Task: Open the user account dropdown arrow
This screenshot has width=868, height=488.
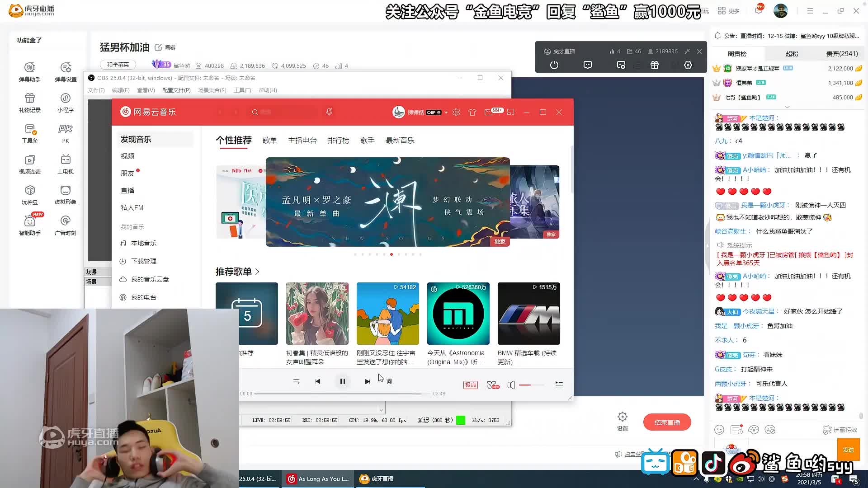Action: tap(446, 113)
